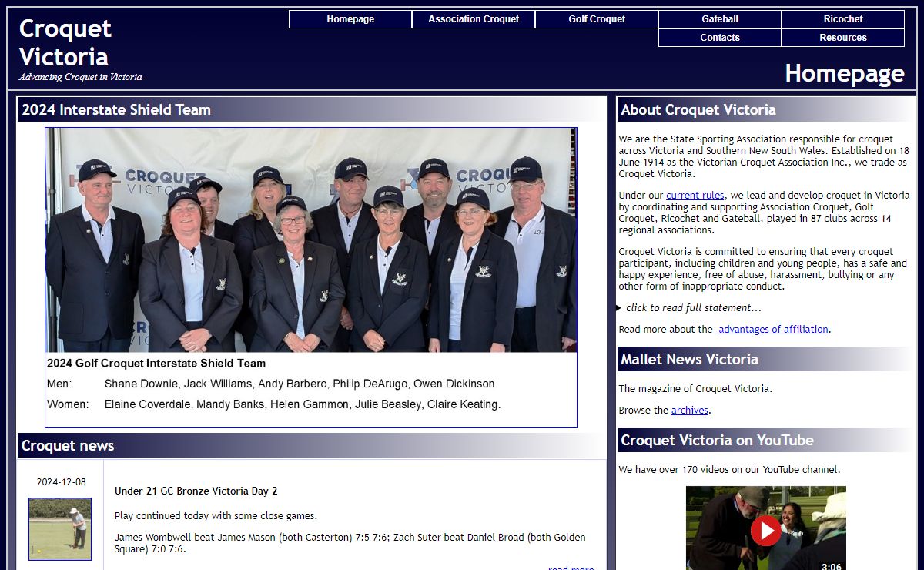Open the Ricochet menu item
Viewport: 924px width, 570px height.
point(843,19)
